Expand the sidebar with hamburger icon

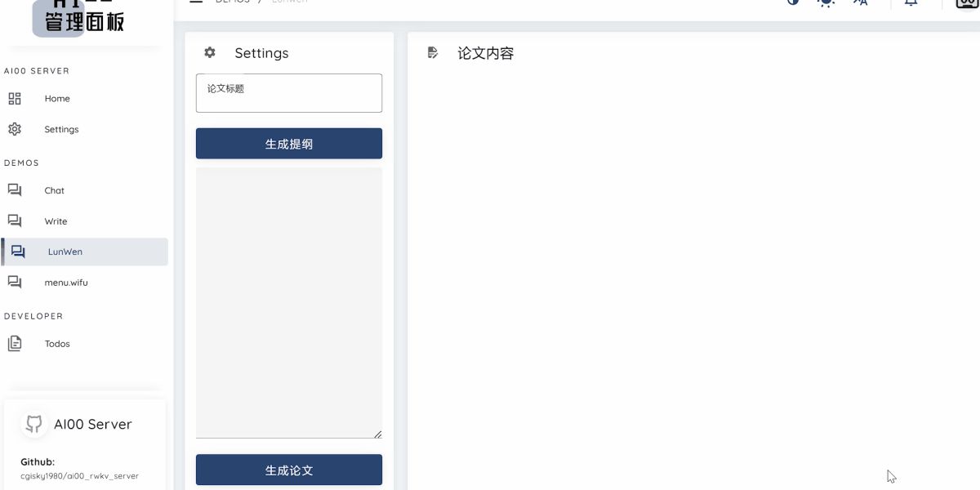[196, 2]
